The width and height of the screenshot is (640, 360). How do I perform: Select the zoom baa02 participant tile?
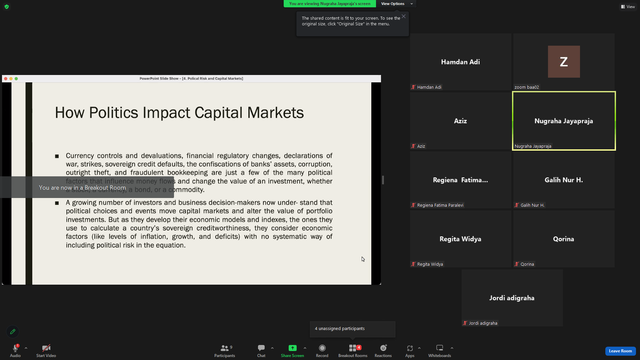pyautogui.click(x=564, y=62)
